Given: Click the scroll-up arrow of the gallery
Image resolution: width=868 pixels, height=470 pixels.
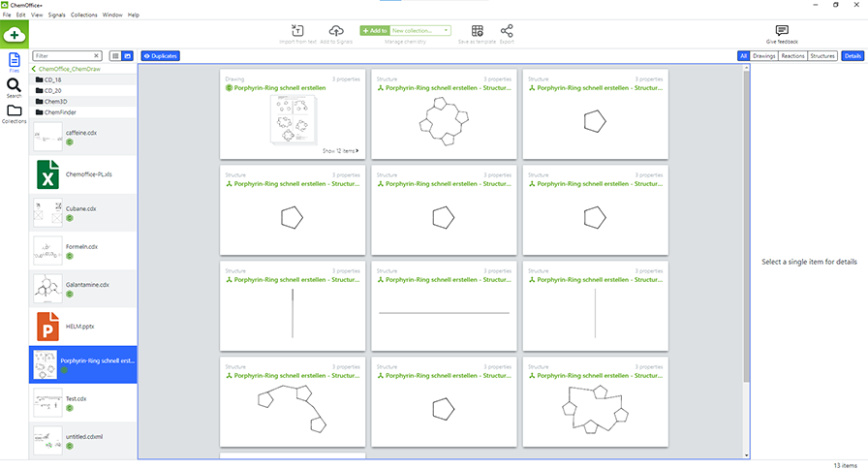Looking at the screenshot, I should point(746,68).
